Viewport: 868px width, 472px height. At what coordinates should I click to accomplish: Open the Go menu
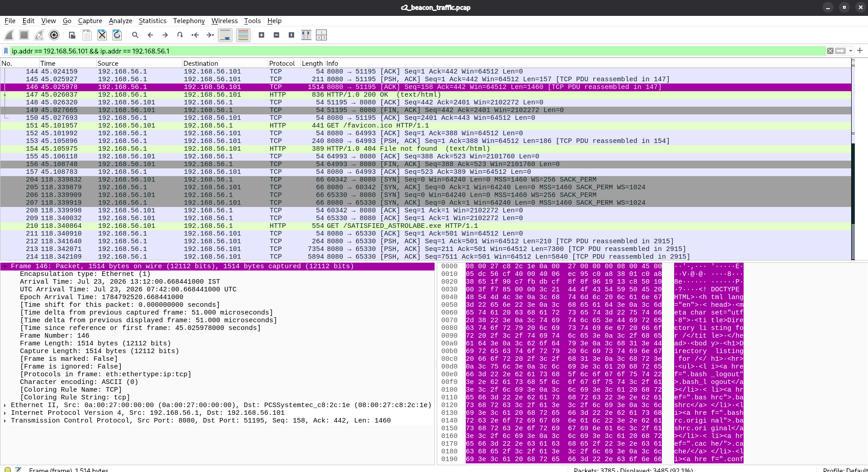tap(67, 21)
